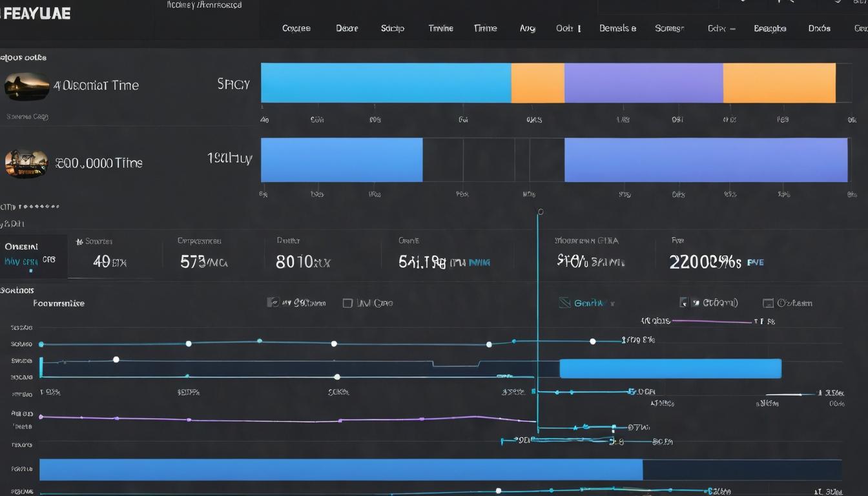The height and width of the screenshot is (496, 868).
Task: Toggle the first checked checkbox left of UM Gao
Action: pos(273,302)
